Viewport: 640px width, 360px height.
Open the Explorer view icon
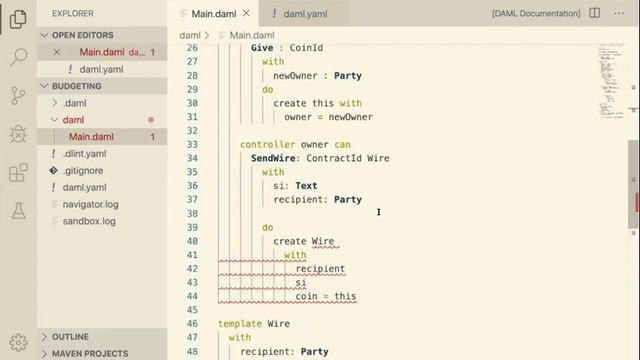coord(18,19)
